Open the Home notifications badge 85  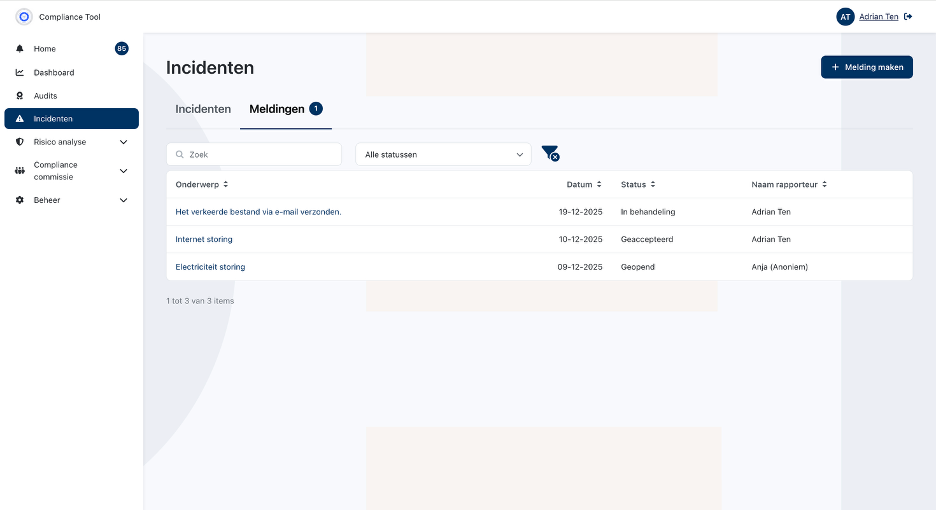point(122,49)
